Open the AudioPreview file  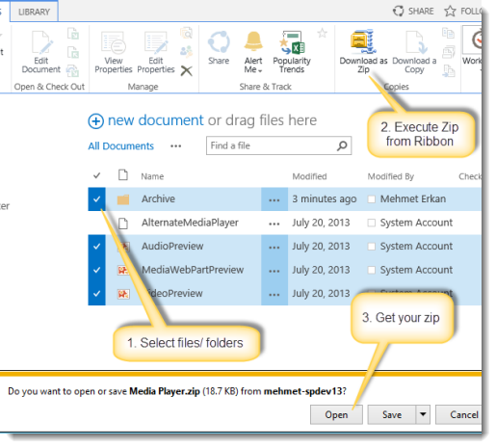click(172, 247)
